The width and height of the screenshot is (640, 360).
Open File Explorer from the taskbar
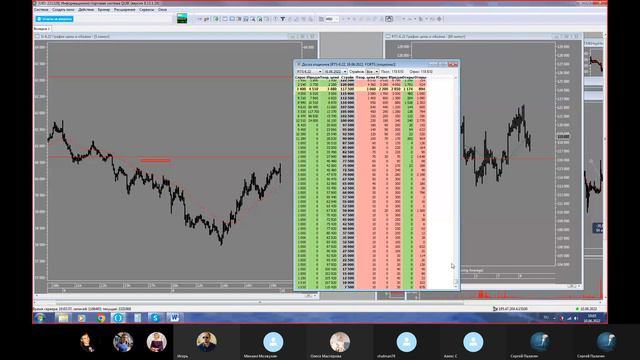tap(63, 318)
